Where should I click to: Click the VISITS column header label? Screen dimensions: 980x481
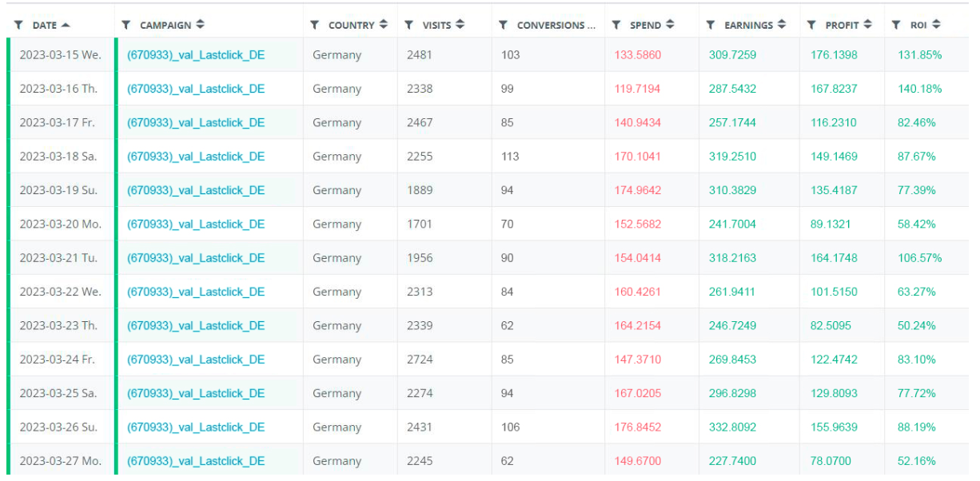pyautogui.click(x=437, y=26)
